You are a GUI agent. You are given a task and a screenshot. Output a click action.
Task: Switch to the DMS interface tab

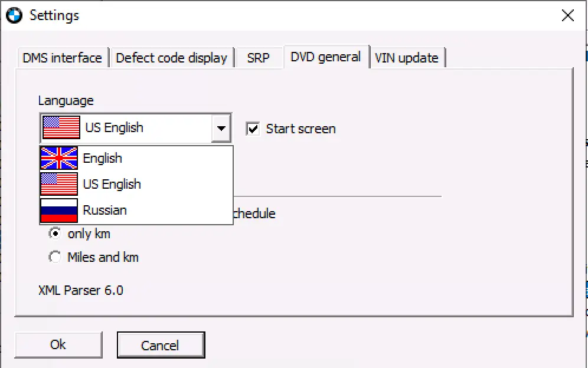(62, 58)
